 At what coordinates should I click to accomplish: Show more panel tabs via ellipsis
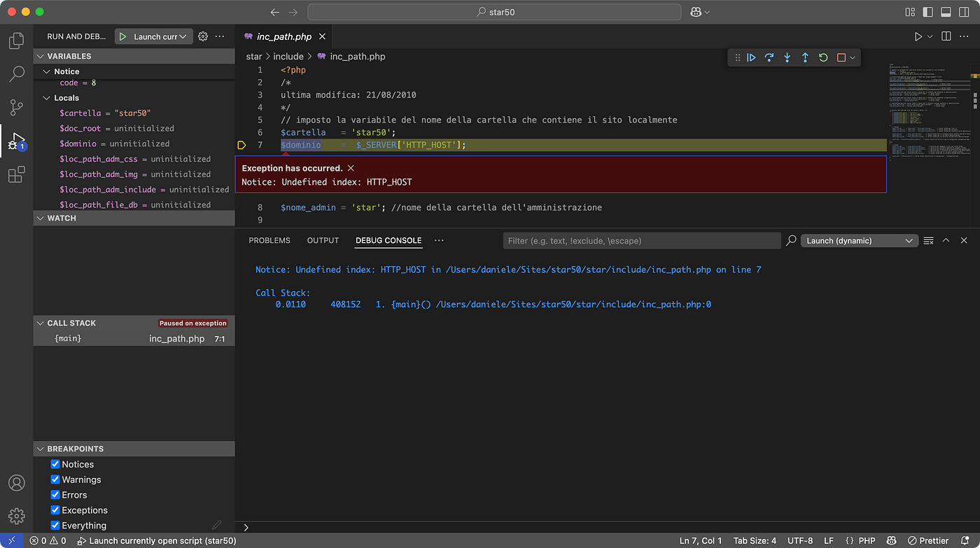click(439, 241)
